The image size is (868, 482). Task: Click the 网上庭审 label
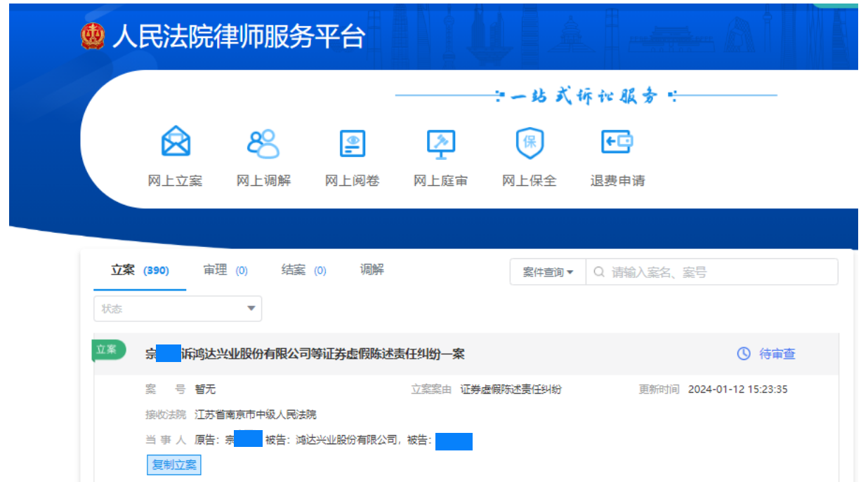[441, 181]
